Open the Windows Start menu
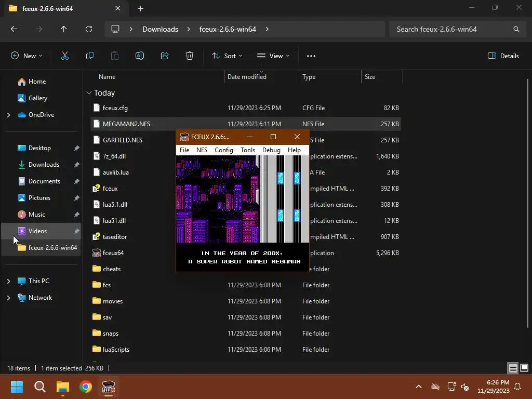532x399 pixels. [x=17, y=387]
